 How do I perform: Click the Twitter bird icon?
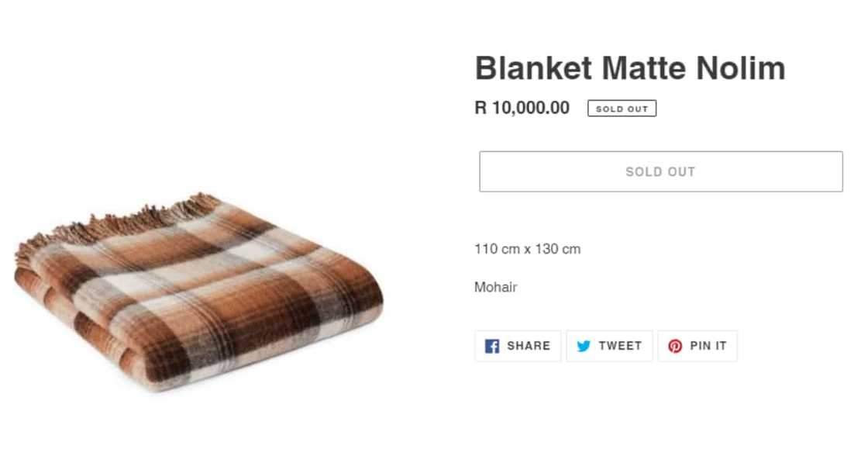point(584,346)
